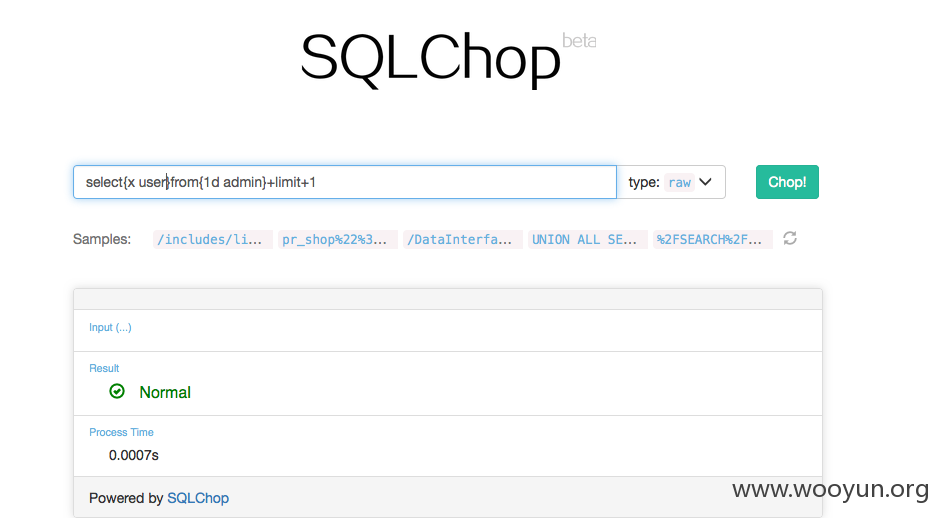Viewport: 938px width, 518px height.
Task: Click the 0.0007s process time value
Action: (134, 455)
